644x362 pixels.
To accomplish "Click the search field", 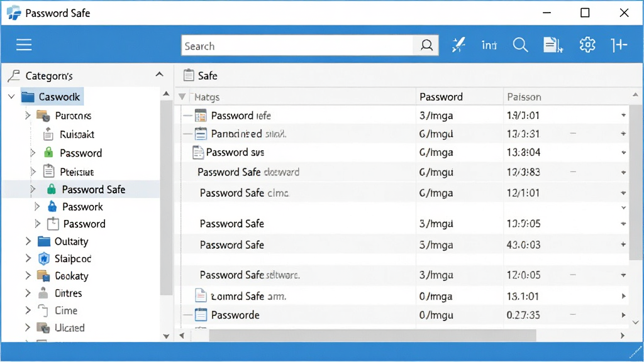I will (297, 45).
